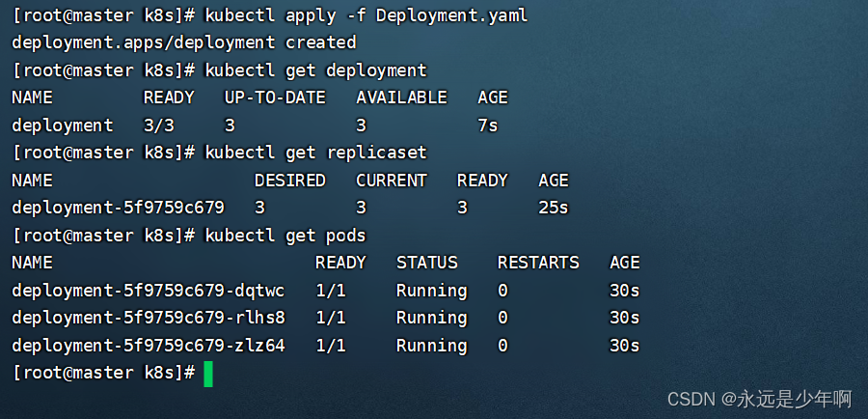868x419 pixels.
Task: Click the '25s' age value
Action: pyautogui.click(x=553, y=208)
